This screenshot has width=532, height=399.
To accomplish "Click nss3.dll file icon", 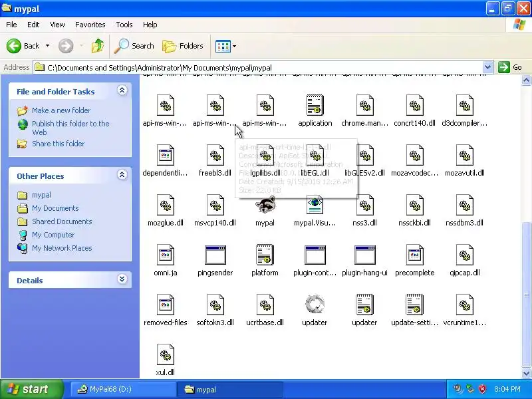I will [364, 205].
